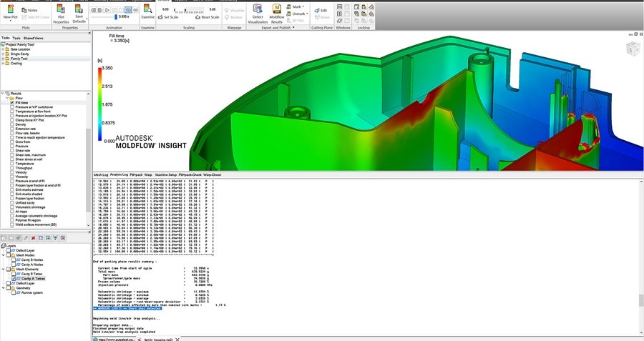Toggle the animation loop mode button
Screen dimensions: 644x341
click(129, 10)
